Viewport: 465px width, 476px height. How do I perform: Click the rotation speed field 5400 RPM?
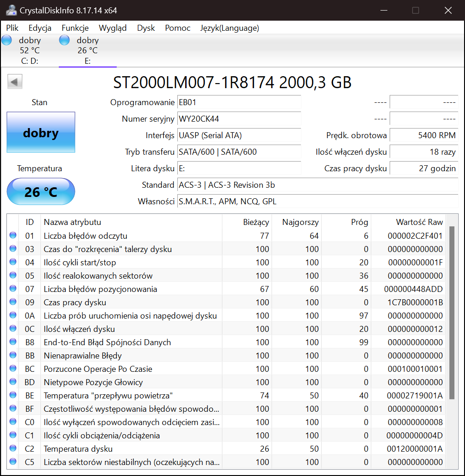click(424, 135)
